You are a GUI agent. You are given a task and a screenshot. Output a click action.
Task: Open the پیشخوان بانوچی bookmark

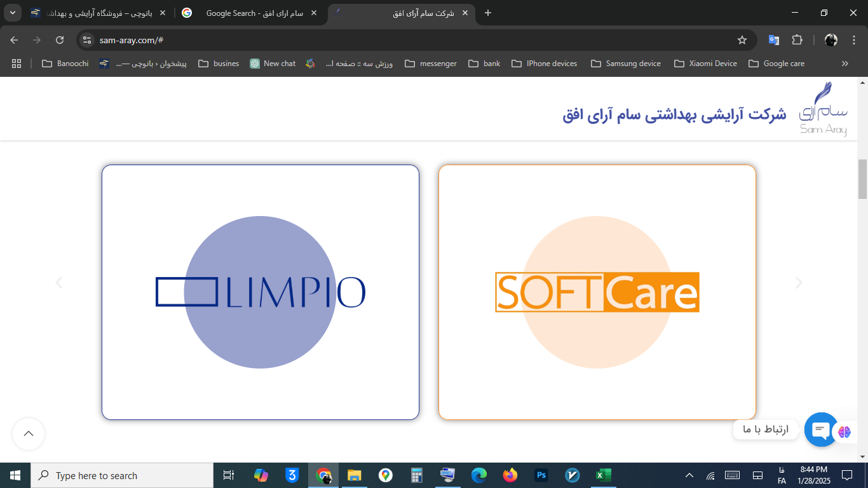tap(143, 64)
